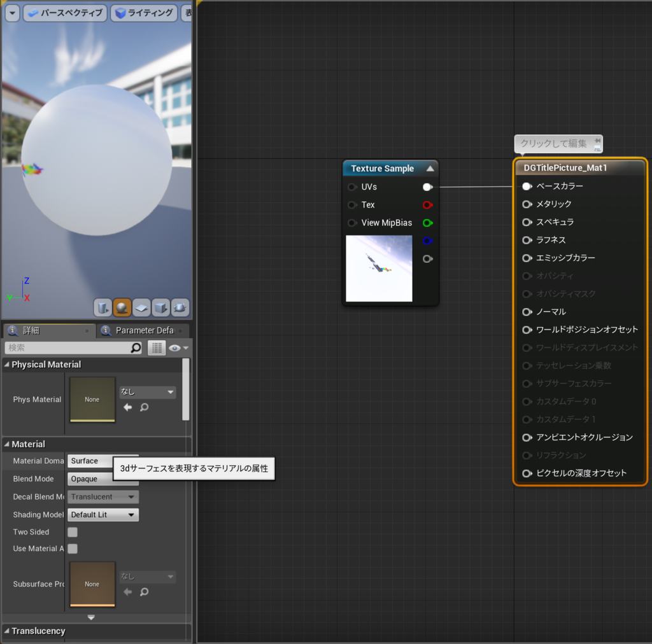Viewport: 652px width, 644px height.
Task: Click the Phys Material None thumbnail
Action: point(92,399)
